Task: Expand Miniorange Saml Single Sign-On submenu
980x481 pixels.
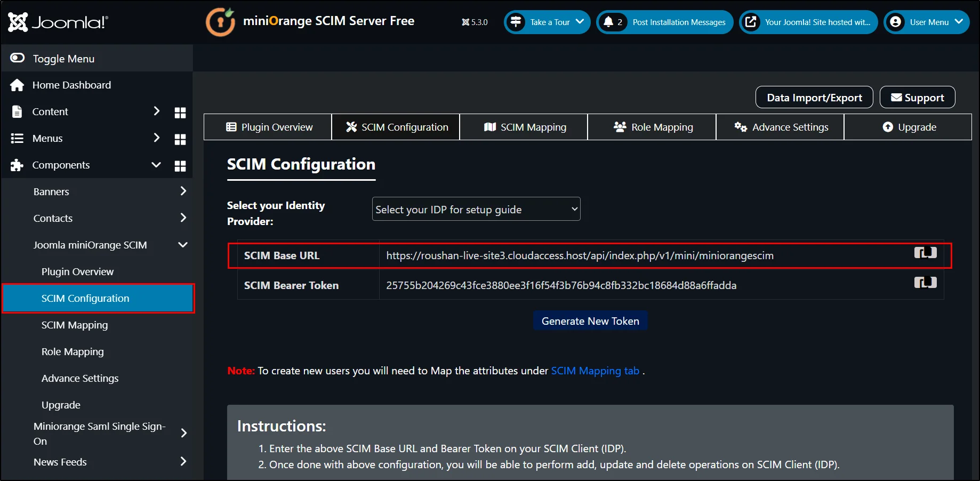Action: pos(183,433)
